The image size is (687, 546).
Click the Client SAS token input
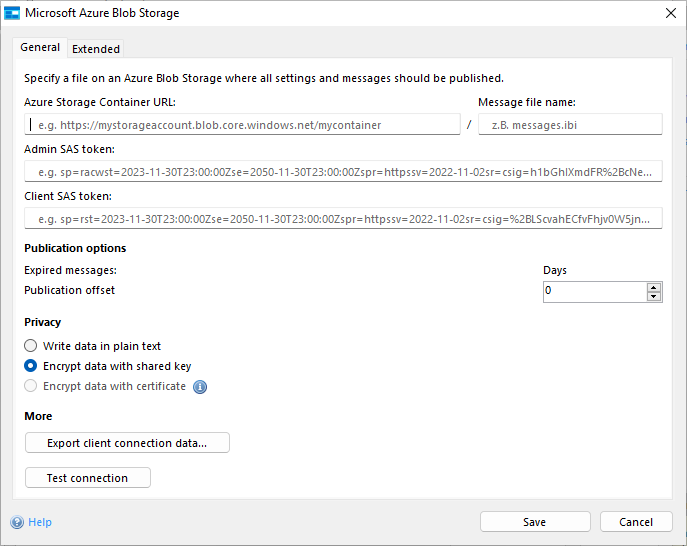[x=343, y=218]
